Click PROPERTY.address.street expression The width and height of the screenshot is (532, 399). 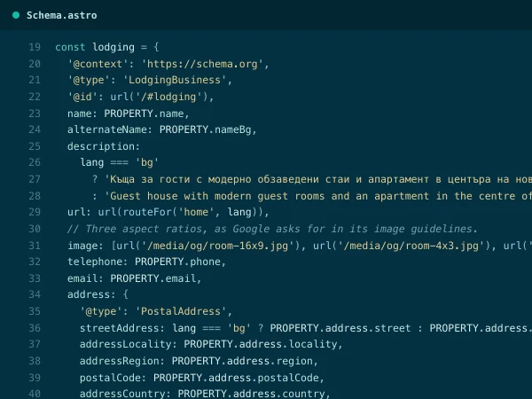click(340, 328)
